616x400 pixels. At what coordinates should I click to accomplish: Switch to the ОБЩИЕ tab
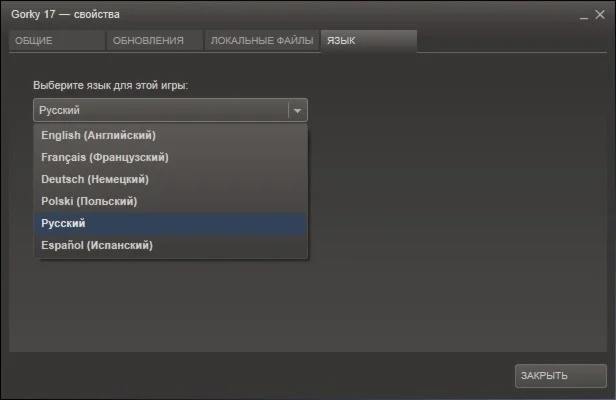pyautogui.click(x=57, y=40)
